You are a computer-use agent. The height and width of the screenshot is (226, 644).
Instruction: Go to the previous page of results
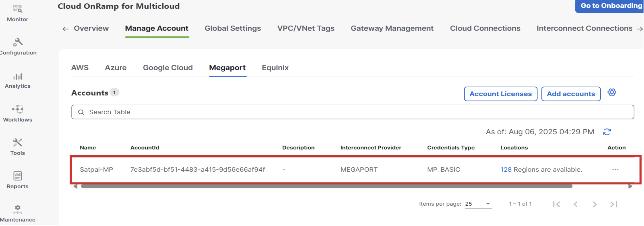click(x=576, y=205)
